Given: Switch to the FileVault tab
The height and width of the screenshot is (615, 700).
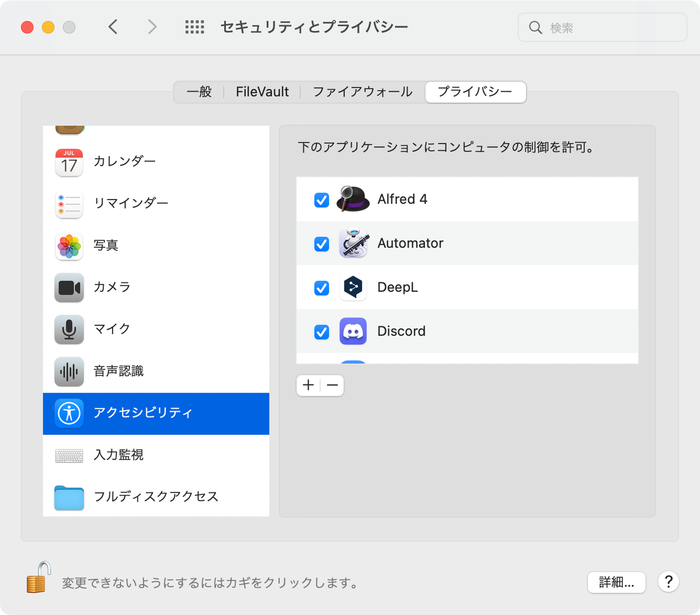Looking at the screenshot, I should tap(261, 92).
